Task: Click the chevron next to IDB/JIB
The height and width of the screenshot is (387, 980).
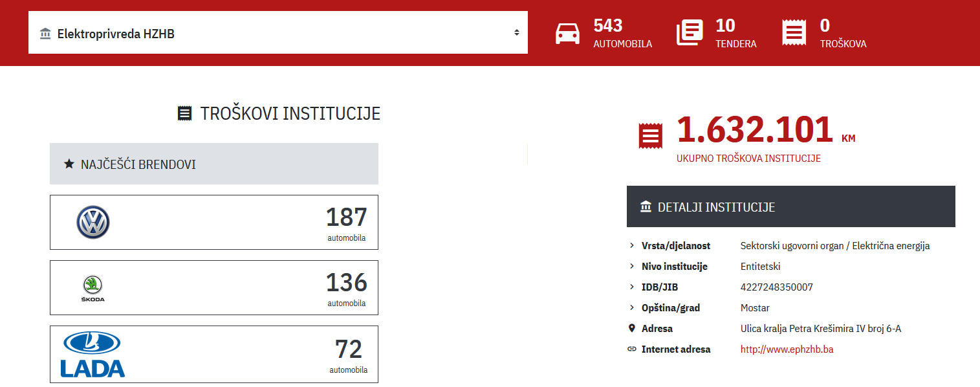Action: (x=631, y=287)
